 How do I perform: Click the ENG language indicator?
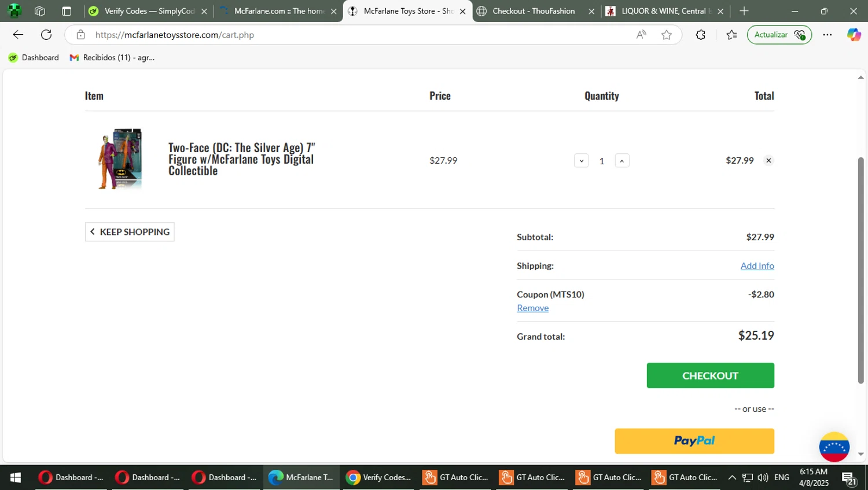782,477
